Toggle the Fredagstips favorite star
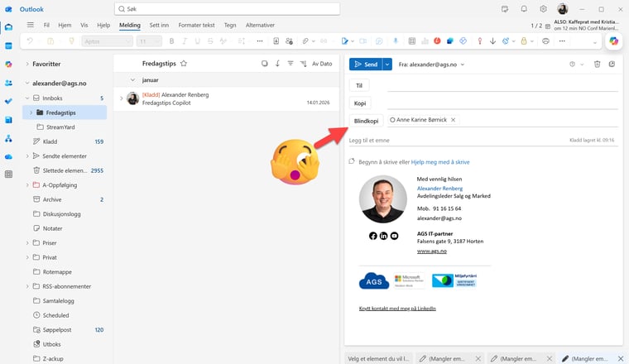 (184, 64)
